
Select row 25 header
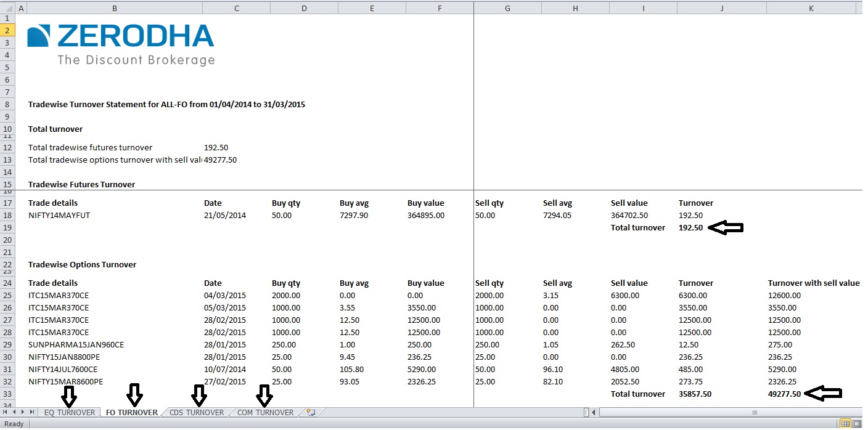pos(7,295)
